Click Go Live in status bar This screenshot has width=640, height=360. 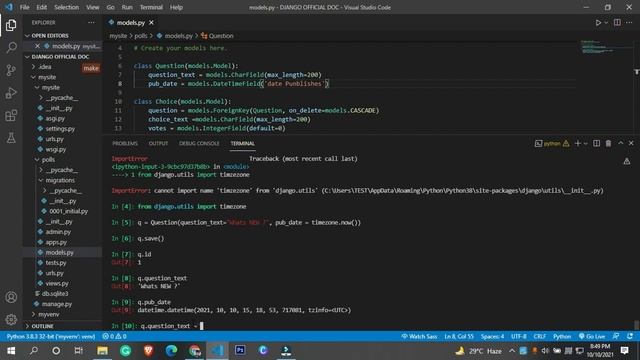[x=592, y=336]
